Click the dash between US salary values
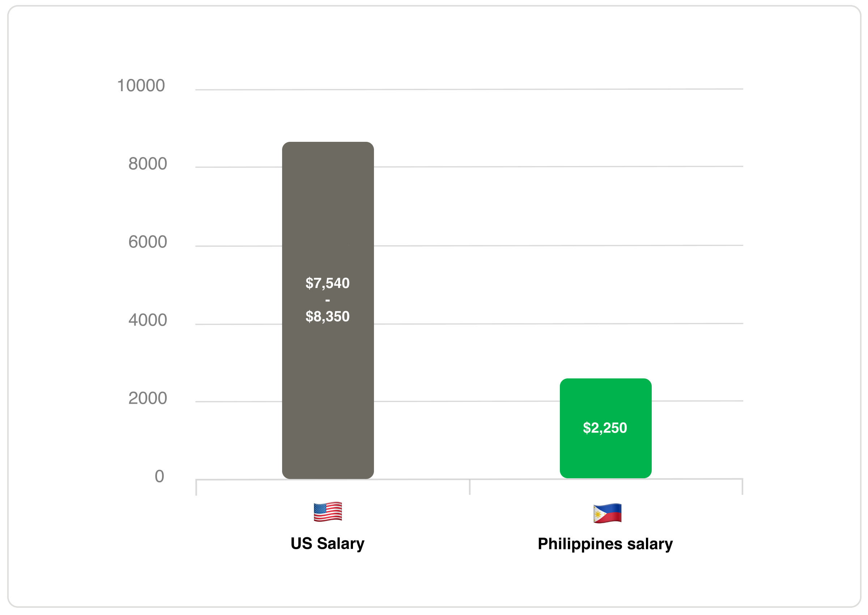Screen dimensions: 868x615 pos(327,300)
